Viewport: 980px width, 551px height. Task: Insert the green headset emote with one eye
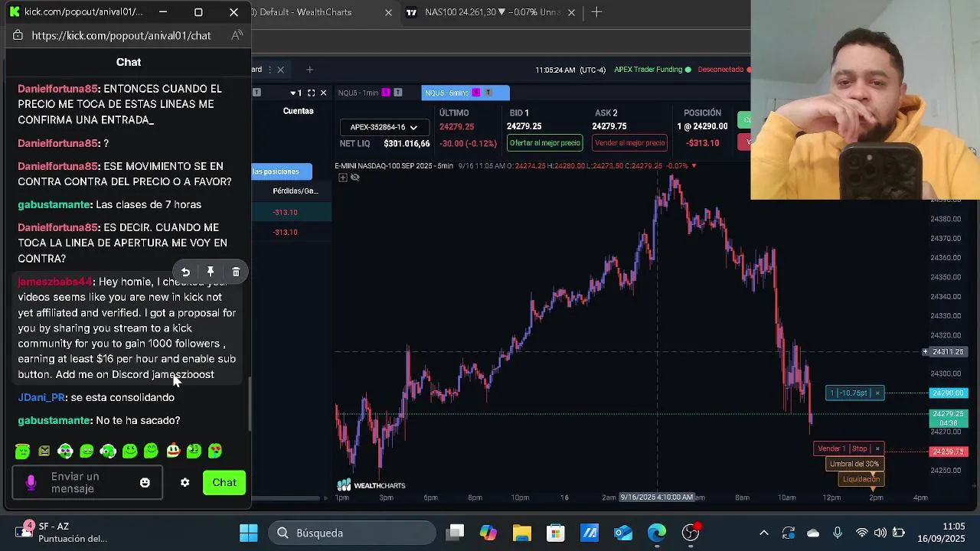pos(108,451)
